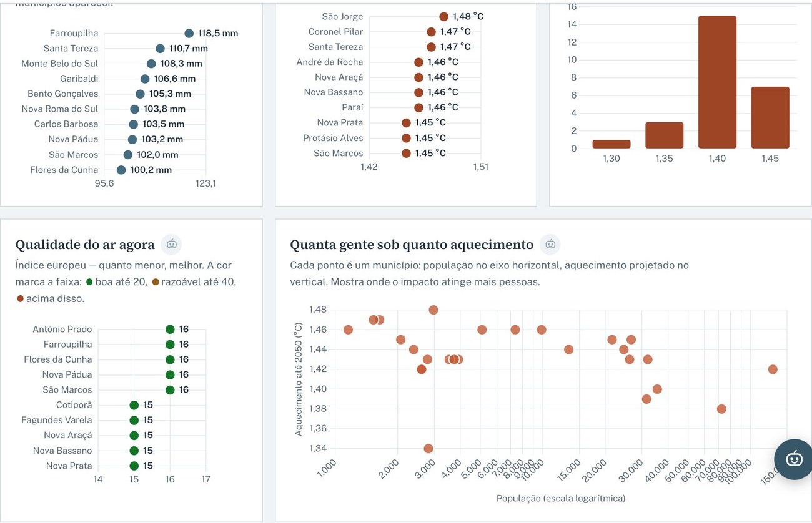Click the Garibaldi 106,6 mm dot
Image resolution: width=812 pixels, height=523 pixels.
click(x=145, y=79)
